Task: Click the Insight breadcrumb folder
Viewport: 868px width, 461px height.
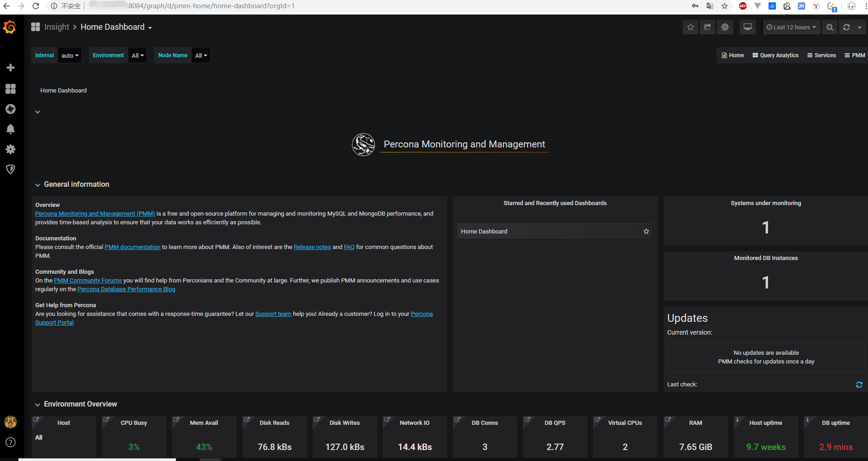Action: click(x=57, y=27)
